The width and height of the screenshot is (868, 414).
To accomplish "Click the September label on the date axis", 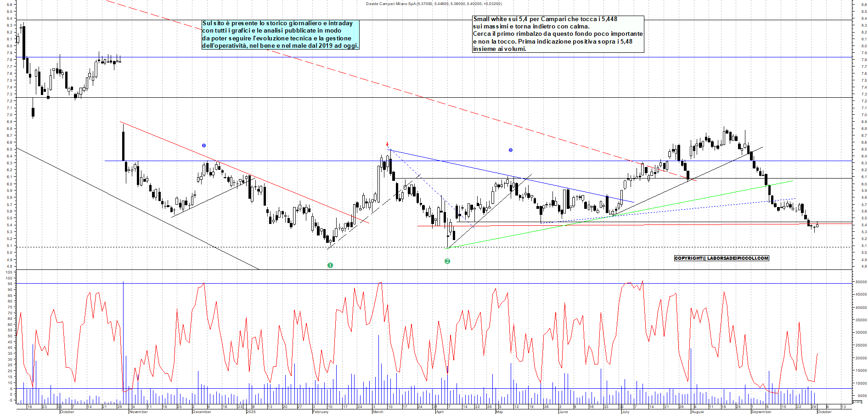I will coord(761,412).
